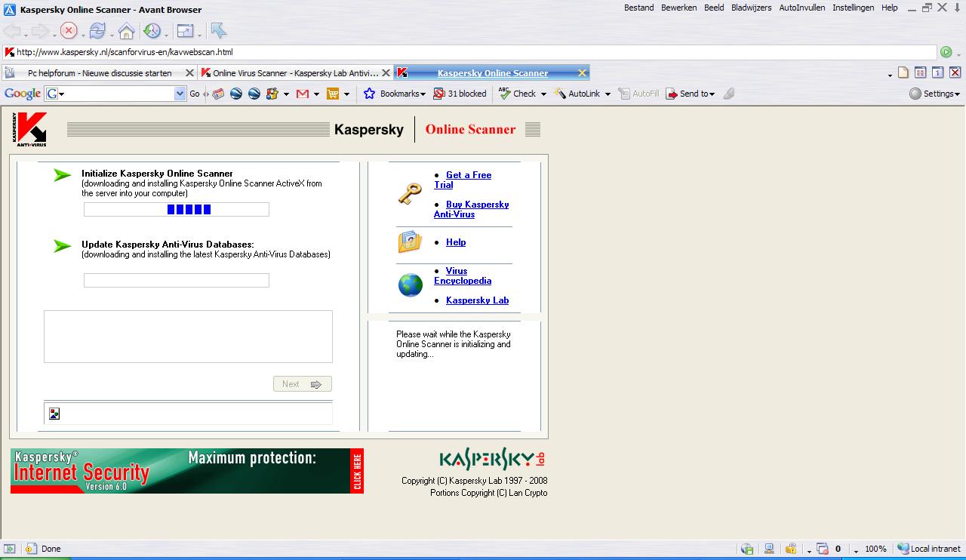This screenshot has height=560, width=966.
Task: Switch to Pc helpforum tab
Action: pyautogui.click(x=99, y=73)
